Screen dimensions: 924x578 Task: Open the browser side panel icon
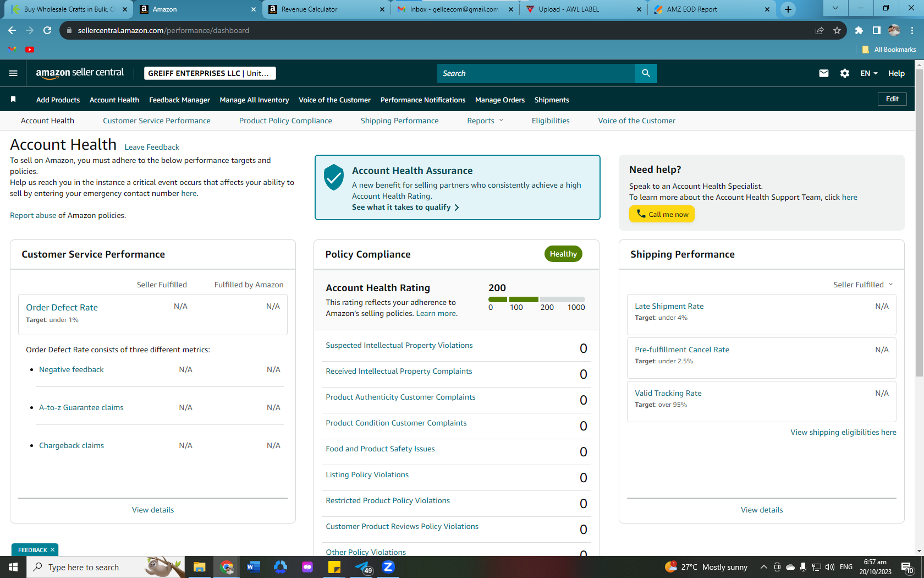[877, 30]
